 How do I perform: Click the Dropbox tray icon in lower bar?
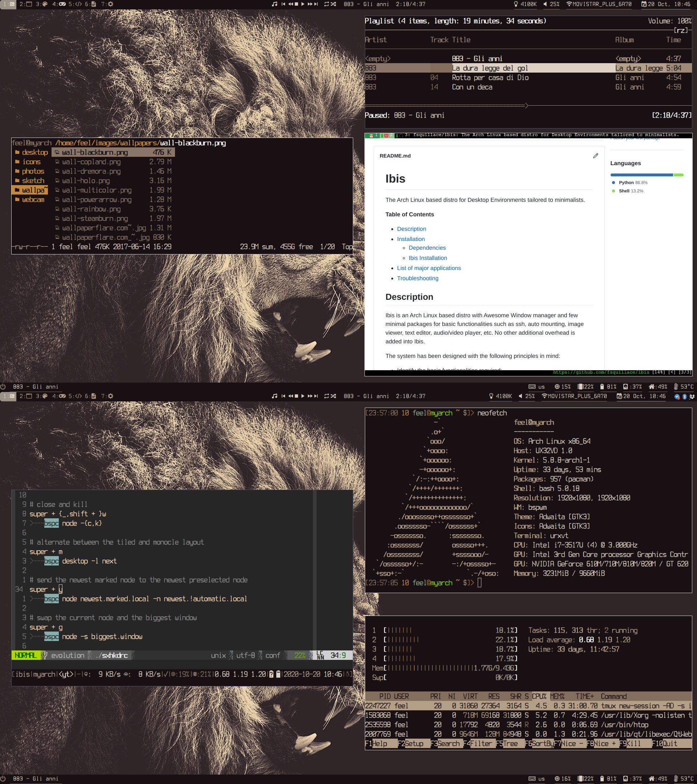tap(692, 396)
